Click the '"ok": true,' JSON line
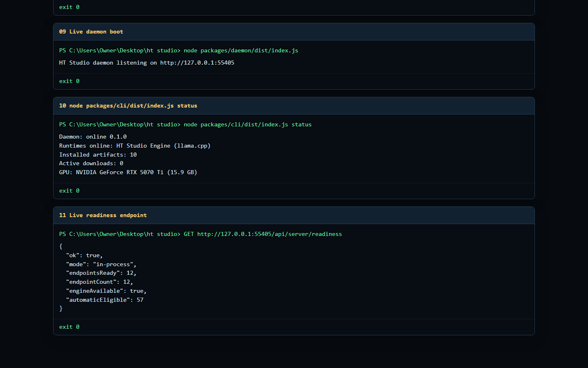Image resolution: width=588 pixels, height=368 pixels. [x=84, y=255]
